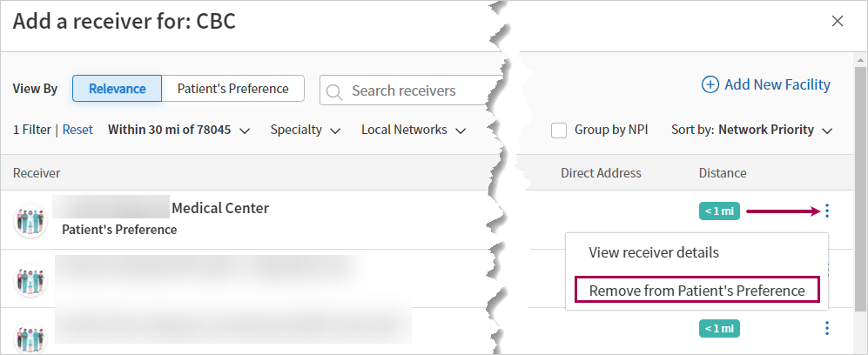Close the Add a receiver dialog
Screen dimensions: 868x355
click(838, 22)
